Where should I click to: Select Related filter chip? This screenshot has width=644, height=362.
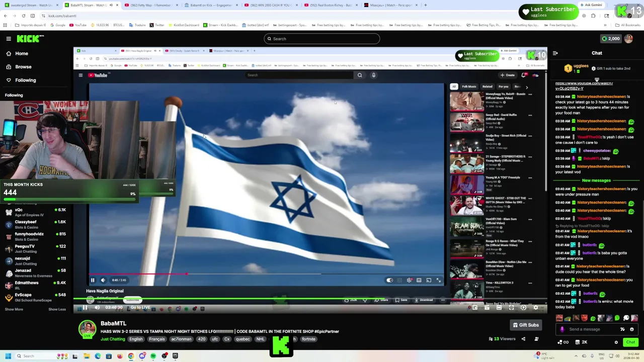point(487,86)
